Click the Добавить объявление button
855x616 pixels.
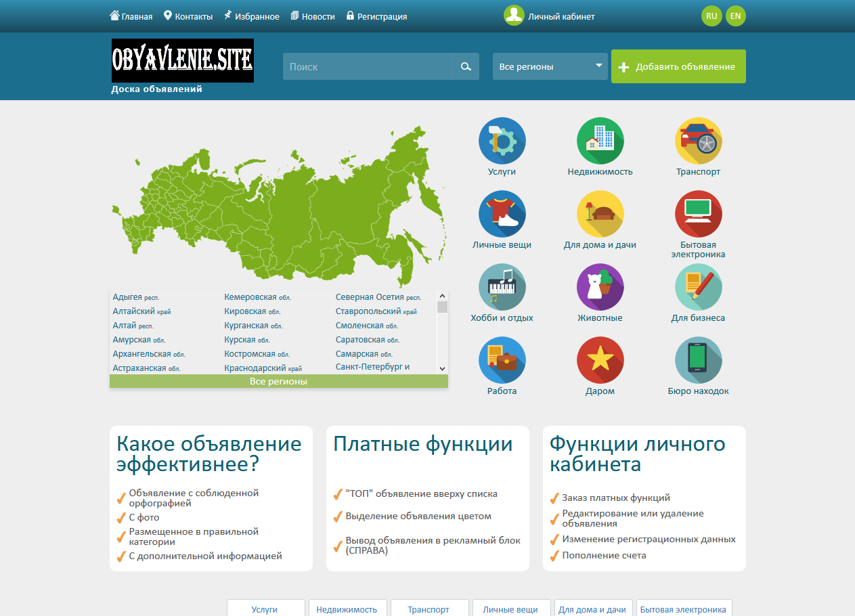(678, 66)
